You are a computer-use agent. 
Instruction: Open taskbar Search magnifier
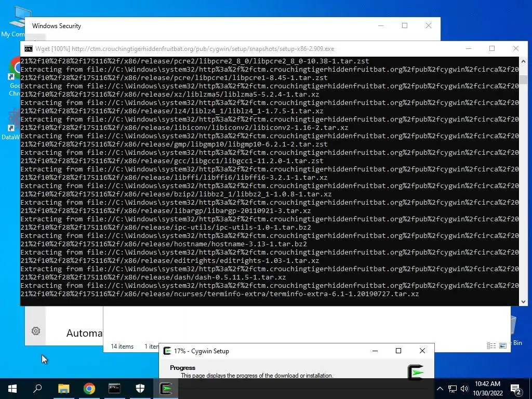(37, 389)
